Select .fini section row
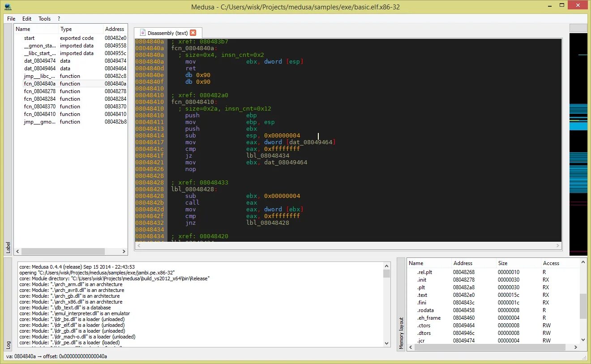Viewport: 591px width, 364px height. click(493, 303)
